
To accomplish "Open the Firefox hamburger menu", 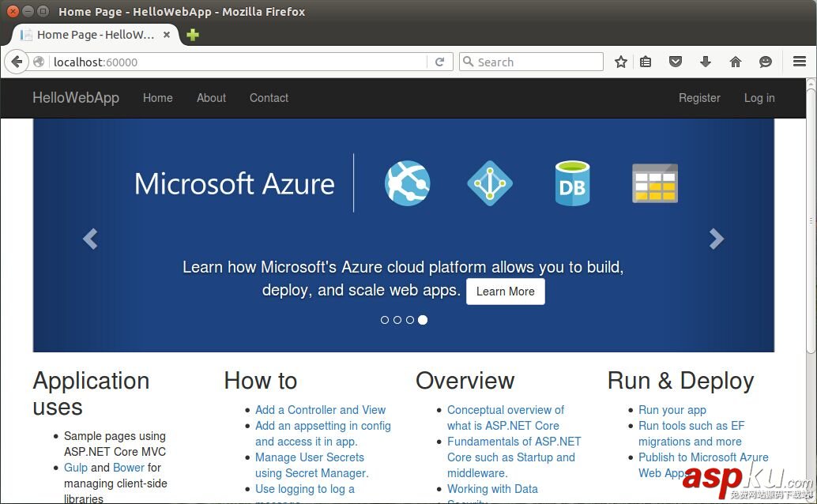I will coord(800,62).
